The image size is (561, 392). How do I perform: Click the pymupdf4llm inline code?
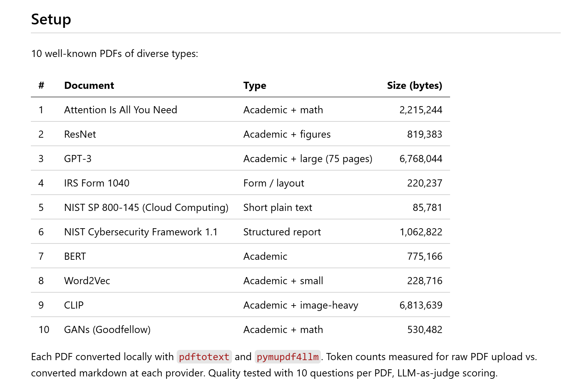288,357
